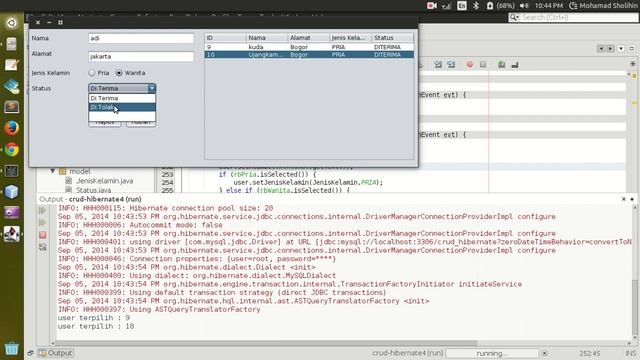Image resolution: width=640 pixels, height=360 pixels.
Task: Cancel the running task beside progress bar
Action: (x=544, y=353)
